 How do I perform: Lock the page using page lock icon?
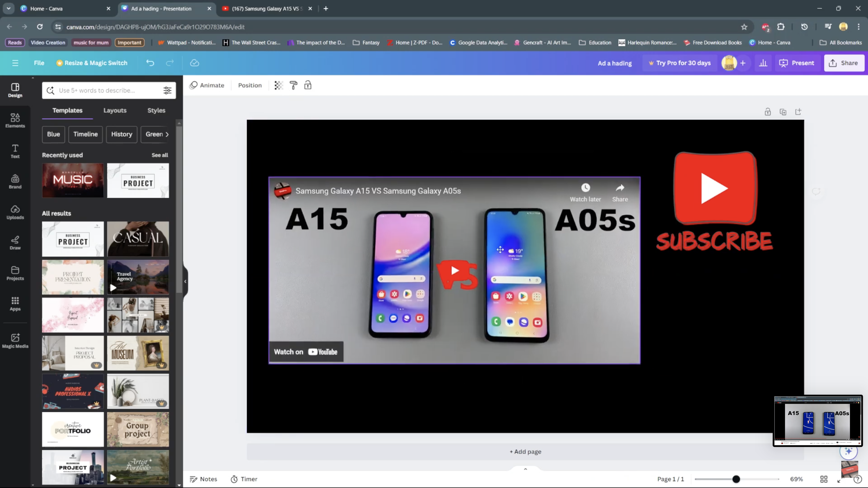pyautogui.click(x=768, y=112)
